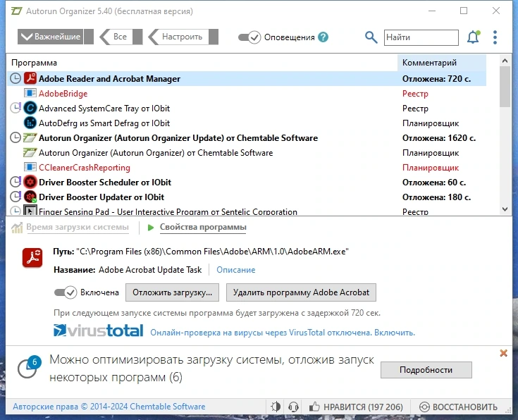
Task: Click the Autorun Organizer planner row icon
Action: (x=30, y=153)
